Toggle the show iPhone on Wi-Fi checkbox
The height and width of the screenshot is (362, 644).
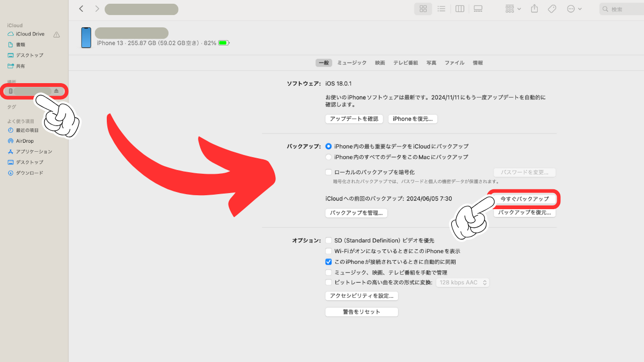click(329, 251)
